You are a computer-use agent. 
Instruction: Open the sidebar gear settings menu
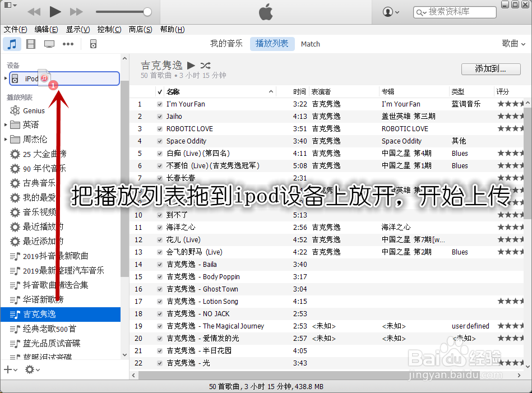tap(32, 369)
